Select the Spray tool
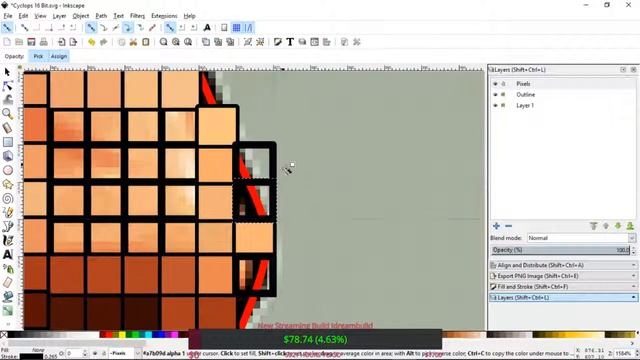 coord(7,269)
